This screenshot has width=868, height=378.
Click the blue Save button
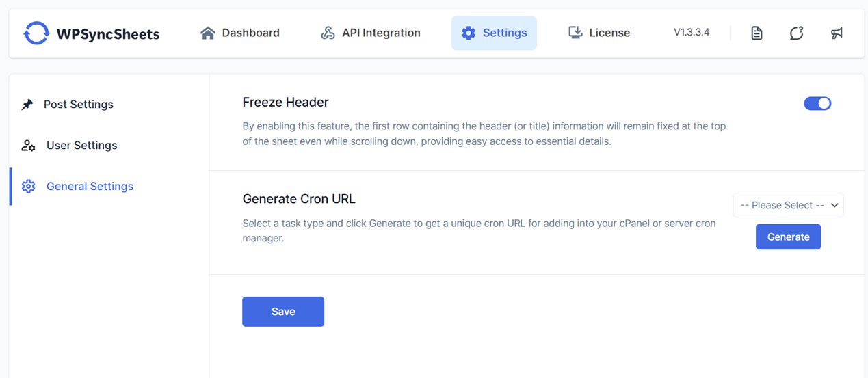pyautogui.click(x=283, y=312)
